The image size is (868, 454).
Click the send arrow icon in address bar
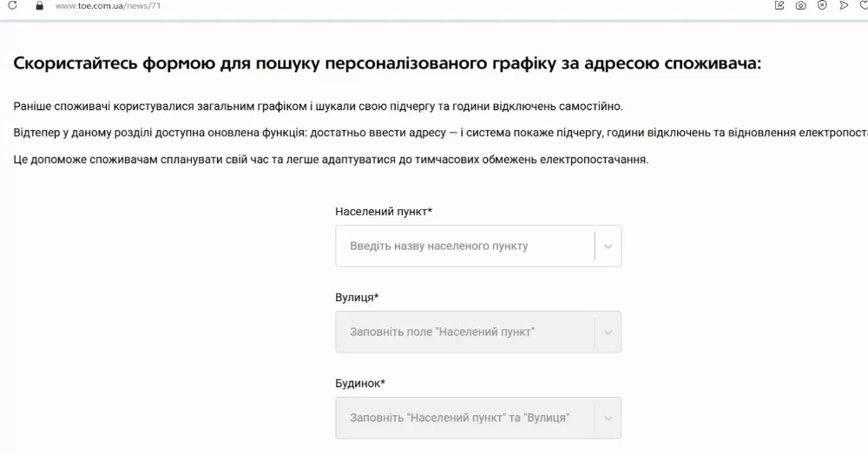tap(843, 5)
